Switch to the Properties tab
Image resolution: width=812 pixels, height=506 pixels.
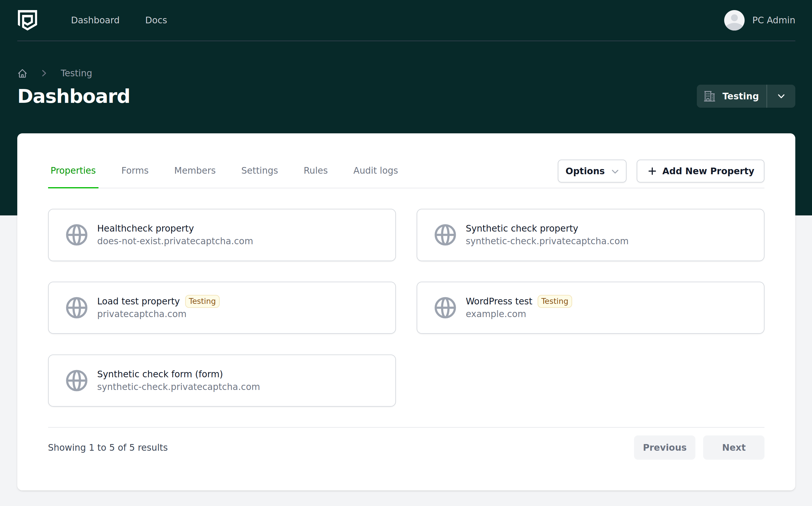click(73, 171)
